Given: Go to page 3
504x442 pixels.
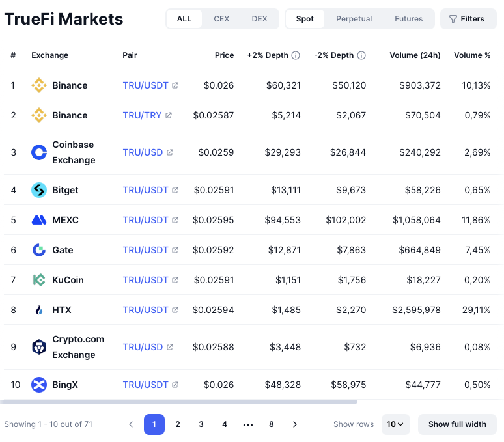Looking at the screenshot, I should (x=201, y=424).
